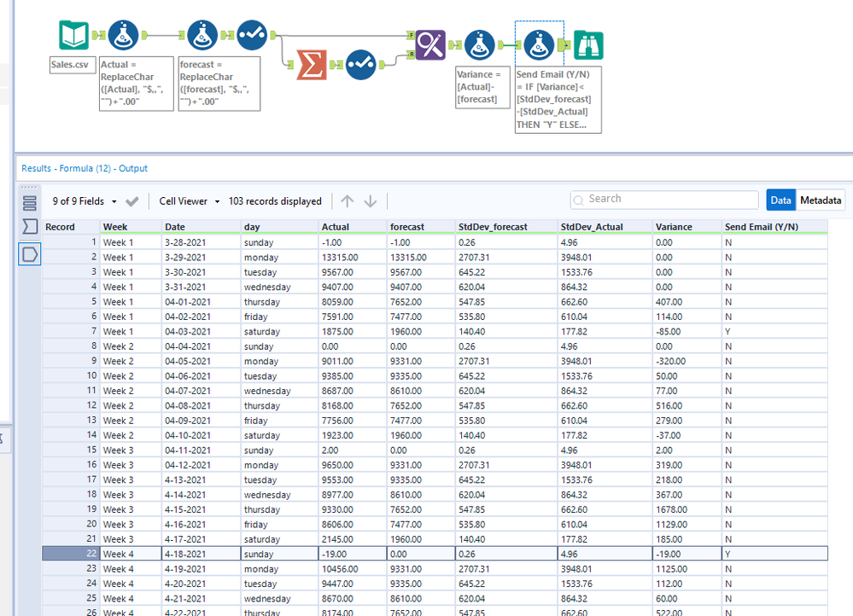This screenshot has height=616, width=853.
Task: Click Actual cell 13315.00
Action: (353, 257)
